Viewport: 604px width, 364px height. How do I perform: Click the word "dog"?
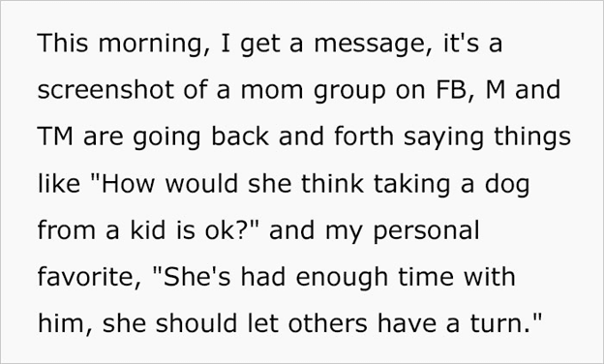[x=507, y=185]
